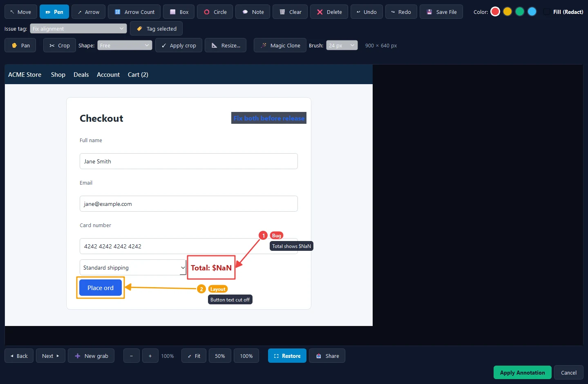This screenshot has height=384, width=588.
Task: Choose the Arrow annotation tool
Action: [x=88, y=12]
